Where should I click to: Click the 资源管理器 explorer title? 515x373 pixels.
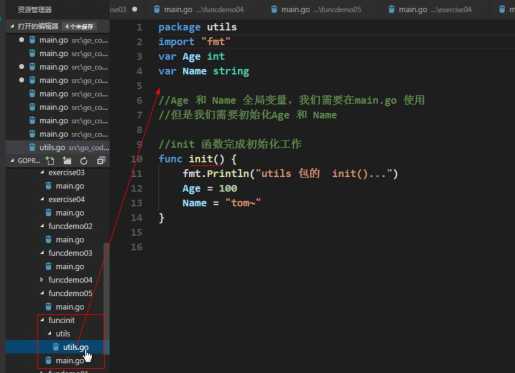tap(35, 10)
